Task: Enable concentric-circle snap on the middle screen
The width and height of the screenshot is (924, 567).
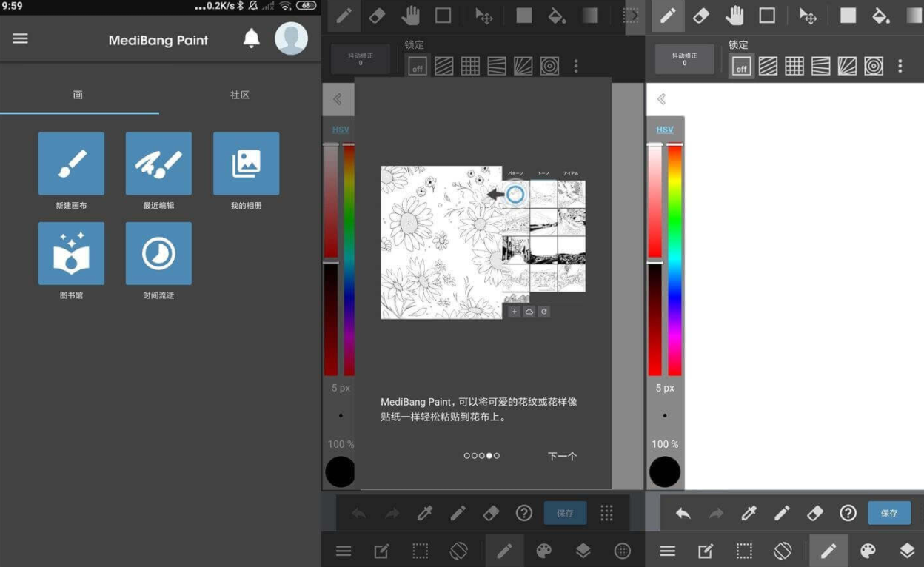Action: click(x=549, y=67)
